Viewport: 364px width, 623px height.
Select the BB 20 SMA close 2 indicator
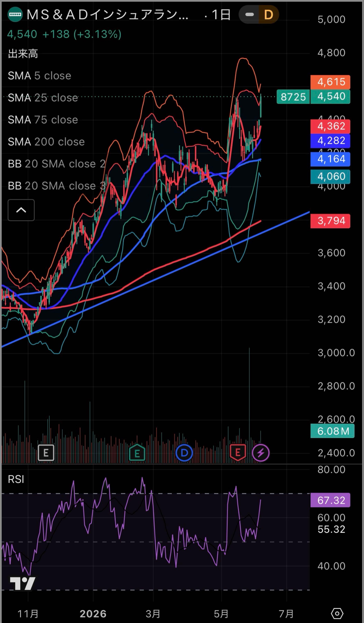click(57, 164)
